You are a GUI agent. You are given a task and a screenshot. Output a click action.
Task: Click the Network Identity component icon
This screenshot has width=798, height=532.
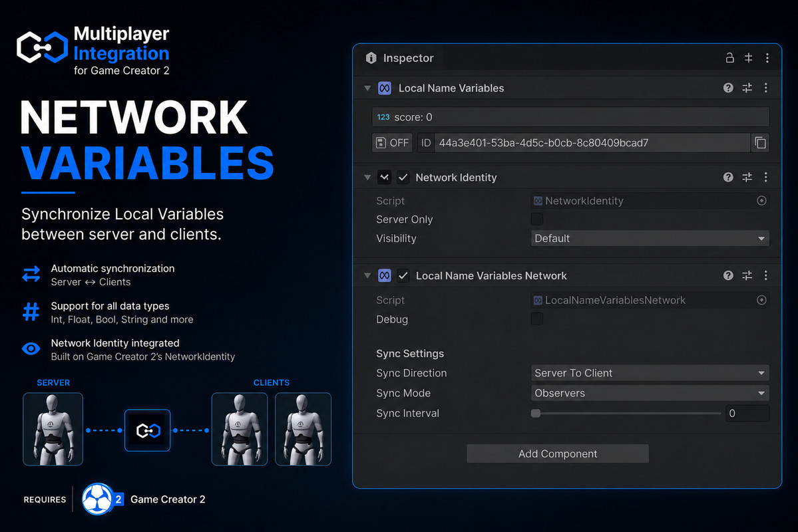pos(384,177)
